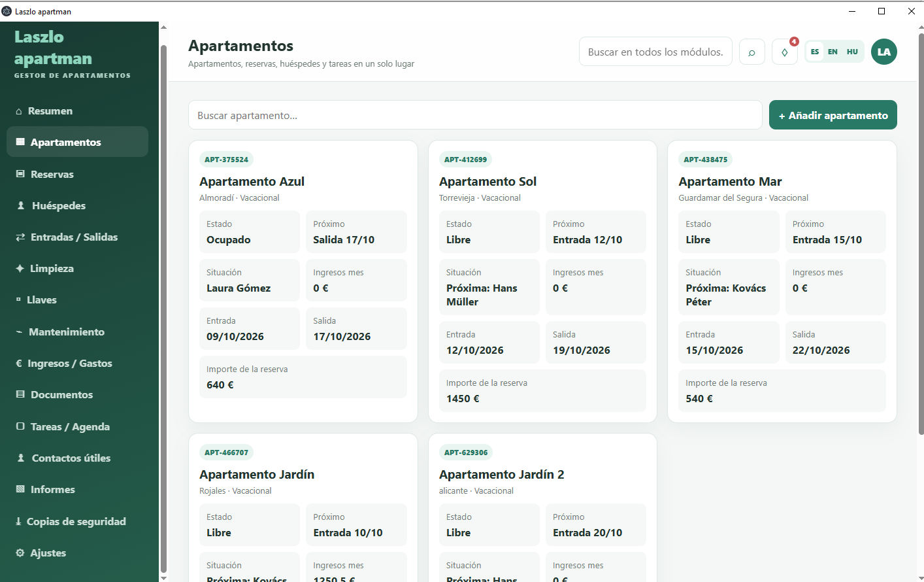Switch language to ES

815,52
